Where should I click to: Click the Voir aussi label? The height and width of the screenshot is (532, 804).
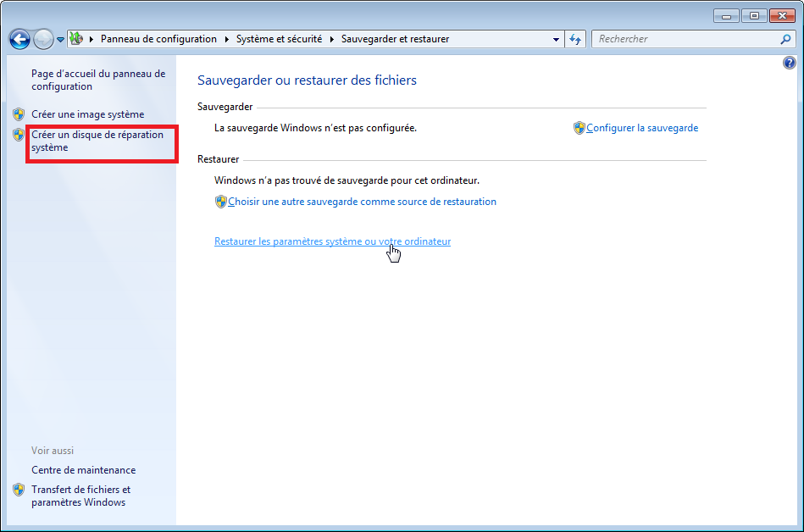tap(53, 451)
